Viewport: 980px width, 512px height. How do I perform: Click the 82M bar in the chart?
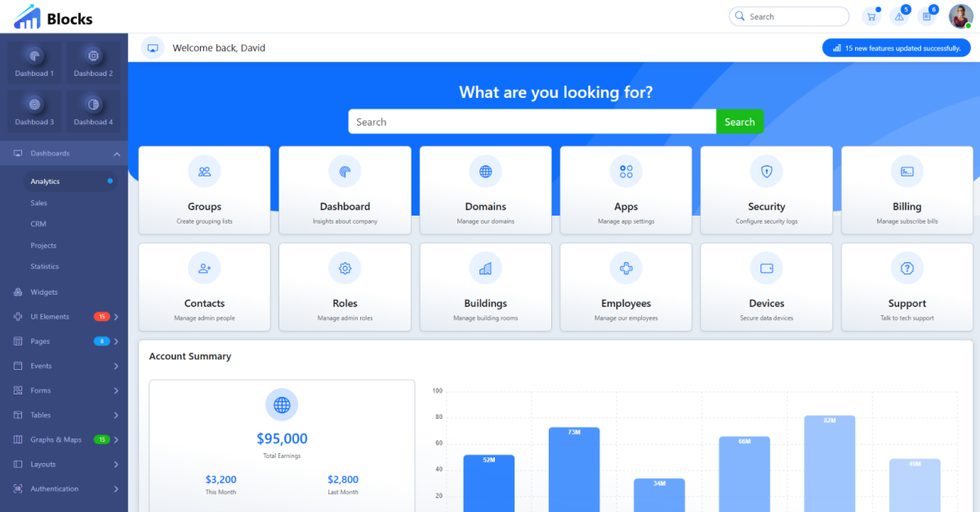(829, 461)
